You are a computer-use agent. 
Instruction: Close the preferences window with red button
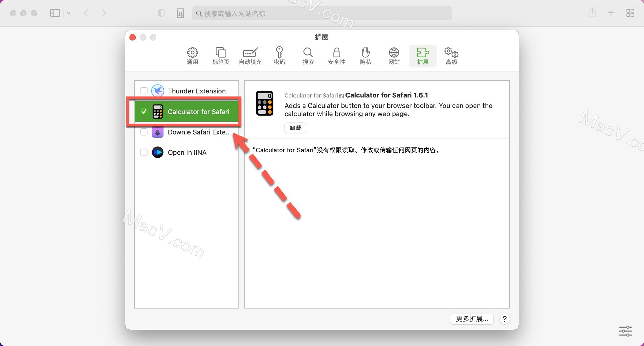point(132,37)
